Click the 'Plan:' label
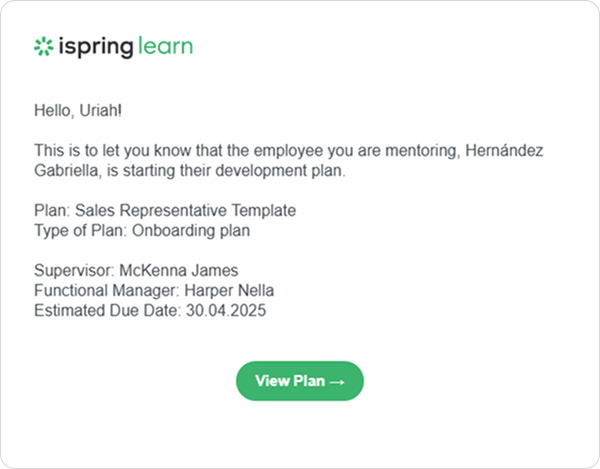600x469 pixels. click(52, 210)
